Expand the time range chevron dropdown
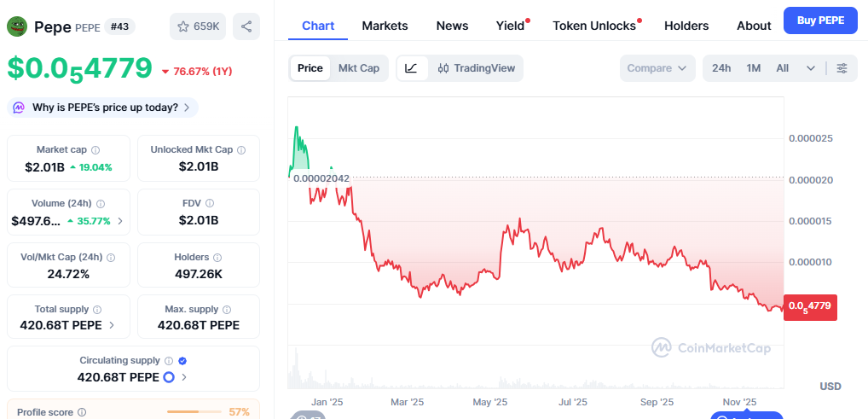This screenshot has height=419, width=868. (x=810, y=68)
